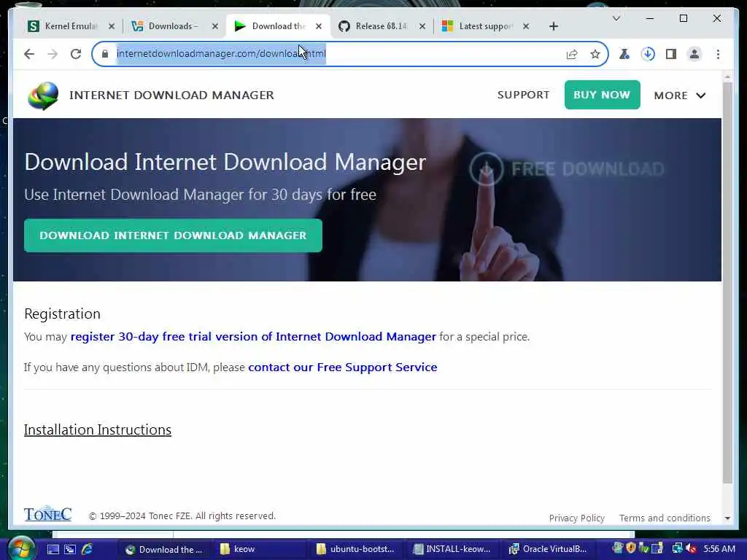
Task: Open register 30-day free trial link
Action: pyautogui.click(x=253, y=337)
